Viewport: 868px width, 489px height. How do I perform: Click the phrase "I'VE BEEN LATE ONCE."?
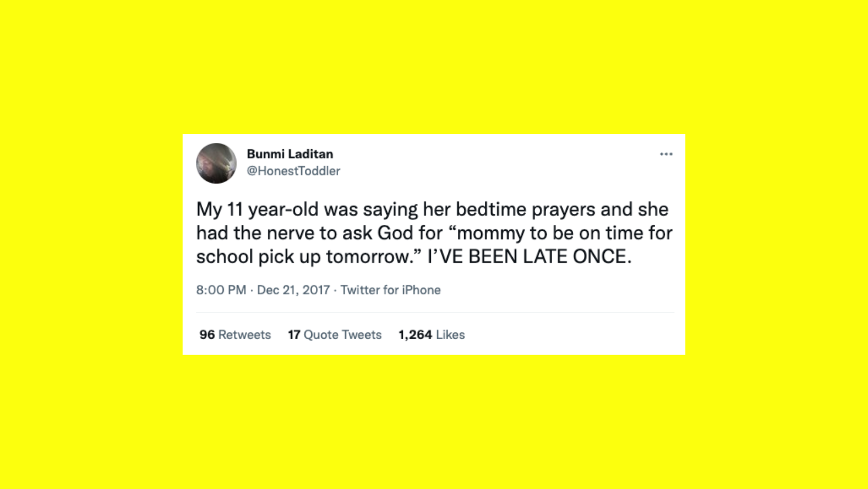pos(529,257)
